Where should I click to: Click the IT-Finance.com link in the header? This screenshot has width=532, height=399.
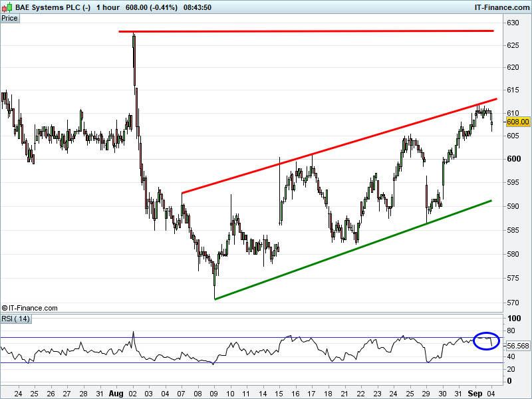(x=502, y=7)
